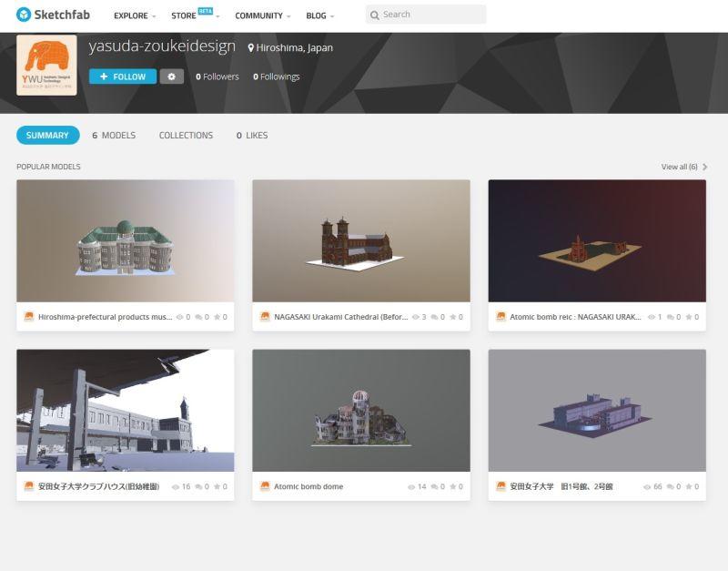Click the yasuda-zoukeidesign elephant avatar
This screenshot has height=571, width=728.
coord(46,65)
